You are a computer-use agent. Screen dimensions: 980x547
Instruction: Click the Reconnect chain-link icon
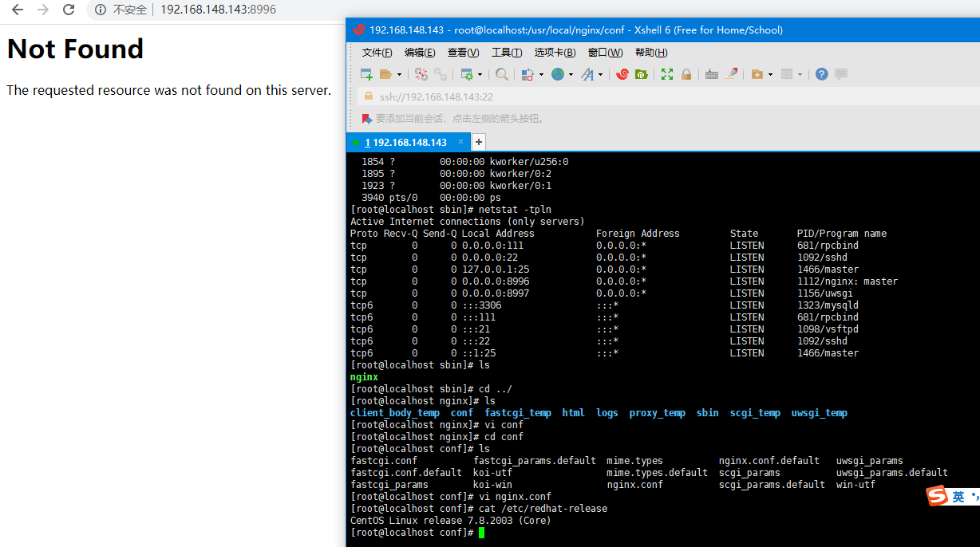pos(441,74)
